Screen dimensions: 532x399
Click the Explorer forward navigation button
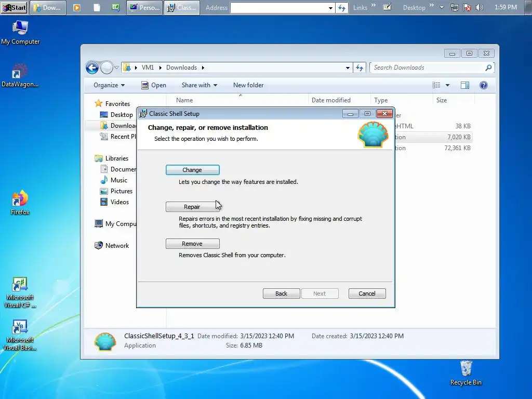pyautogui.click(x=107, y=68)
